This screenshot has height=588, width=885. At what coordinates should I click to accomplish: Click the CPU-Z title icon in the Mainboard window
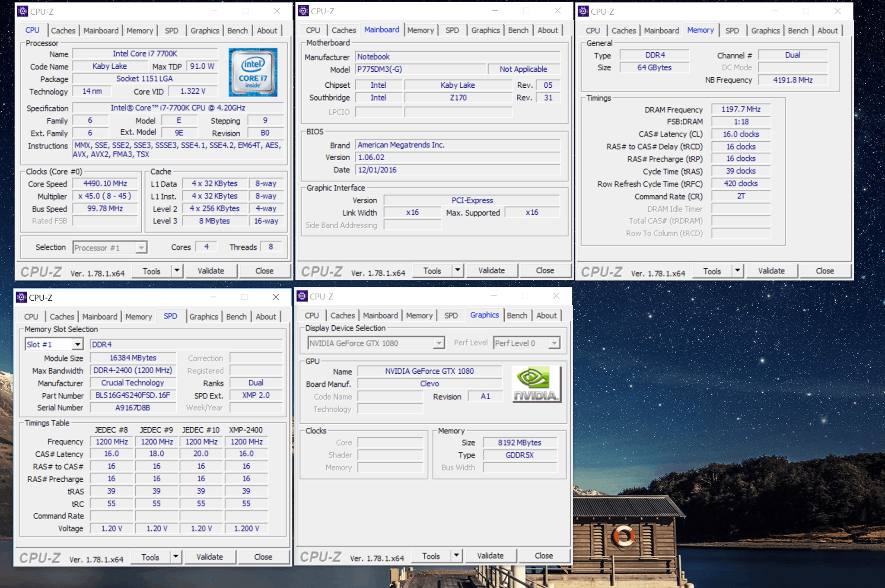pos(304,11)
